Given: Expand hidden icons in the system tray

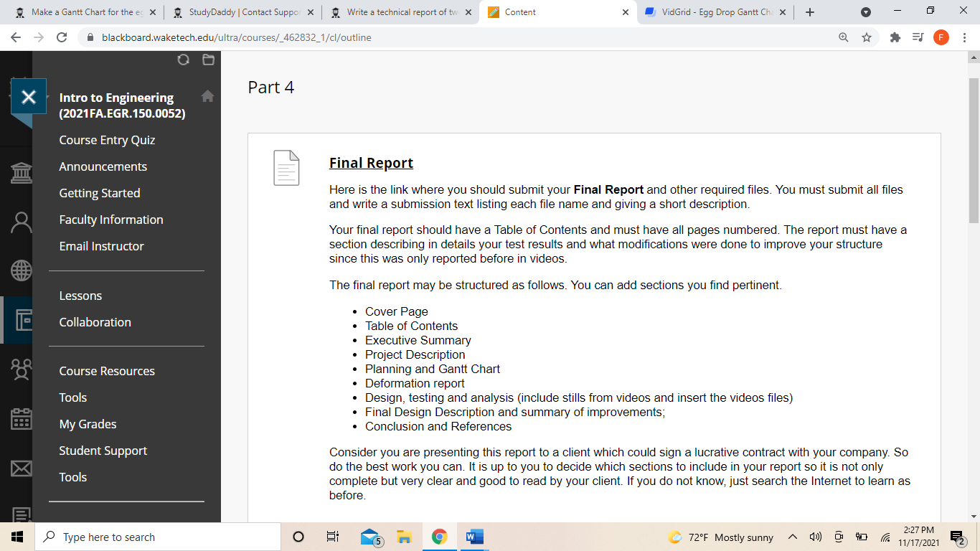Looking at the screenshot, I should coord(793,537).
